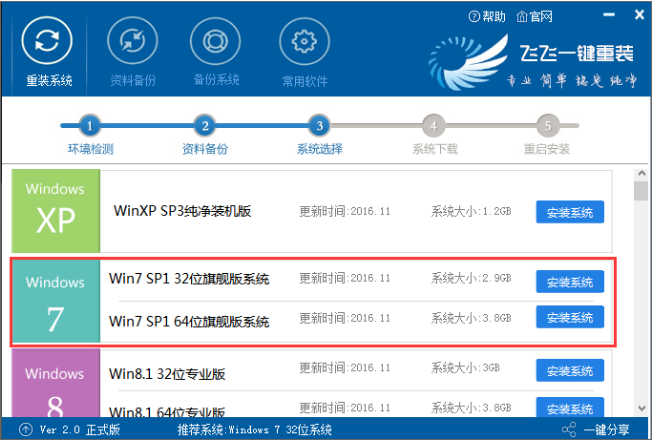Minimize the 飞飞一键重装 window
The image size is (654, 444).
click(609, 15)
